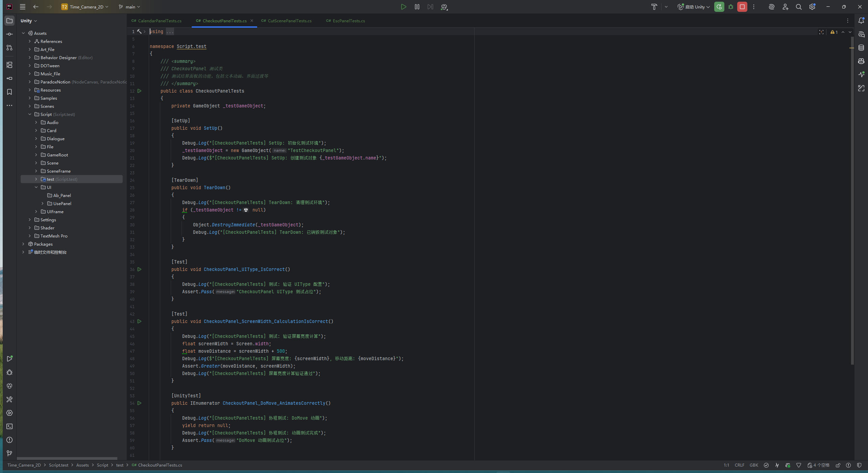This screenshot has width=868, height=473.
Task: Click the Debug bug icon in toolbar
Action: (731, 7)
